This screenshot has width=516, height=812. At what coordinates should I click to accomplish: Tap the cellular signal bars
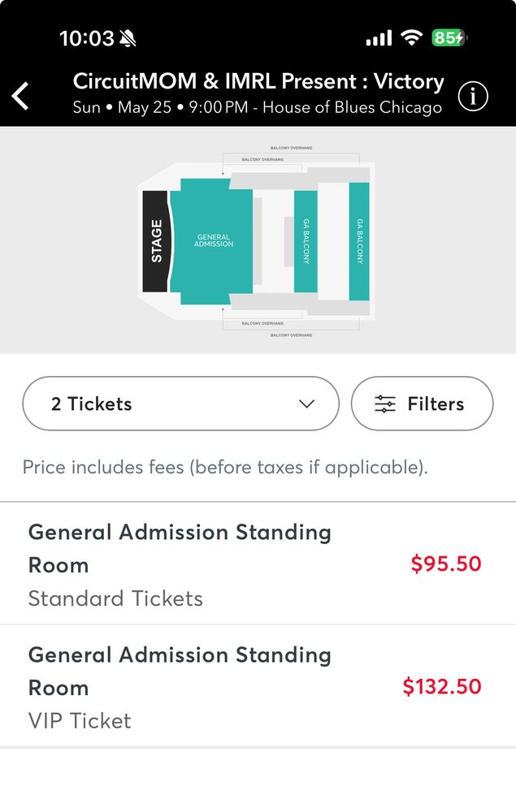(x=379, y=38)
